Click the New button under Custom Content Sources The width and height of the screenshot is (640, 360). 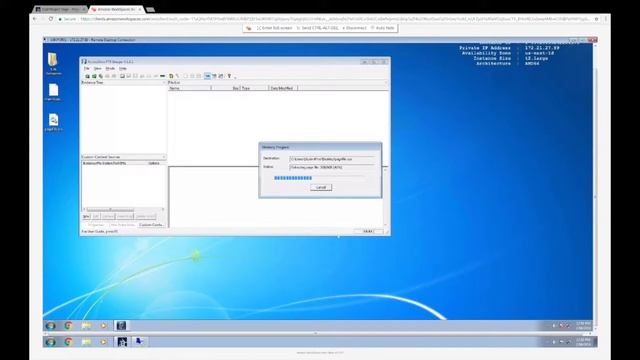(86, 216)
